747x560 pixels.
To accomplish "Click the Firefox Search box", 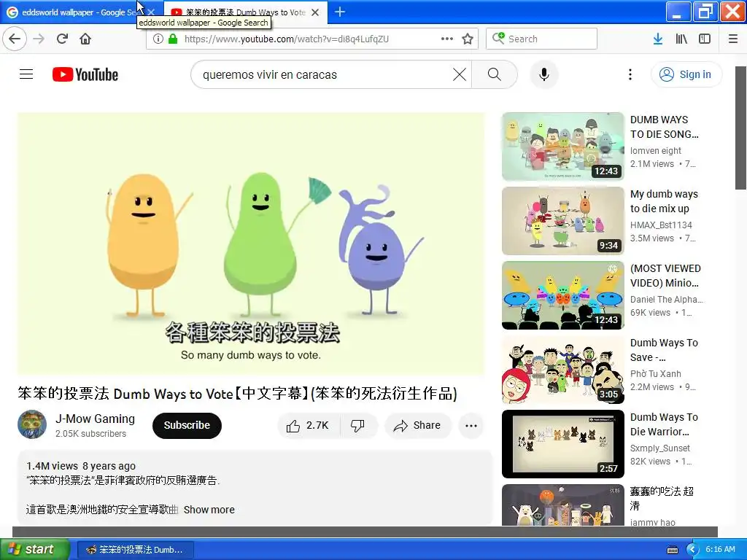I will (542, 39).
